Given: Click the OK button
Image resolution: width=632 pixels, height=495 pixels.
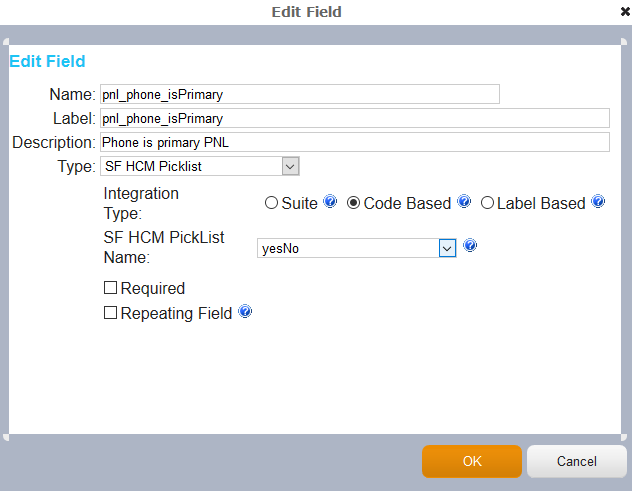Looking at the screenshot, I should (x=472, y=462).
